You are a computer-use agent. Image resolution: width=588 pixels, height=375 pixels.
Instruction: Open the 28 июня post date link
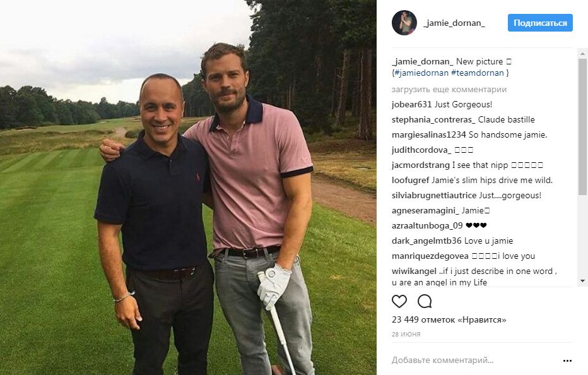point(406,334)
